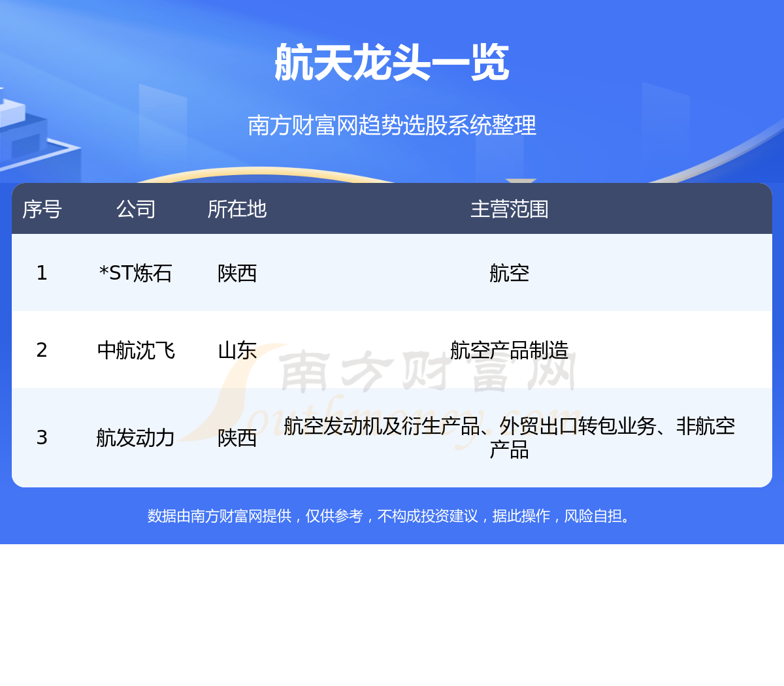Click the footer disclaimer text

pyautogui.click(x=391, y=516)
